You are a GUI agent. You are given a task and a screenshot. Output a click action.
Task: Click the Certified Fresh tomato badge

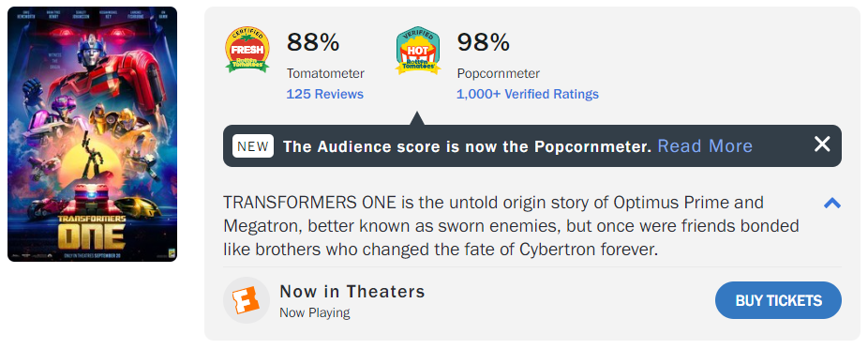247,50
